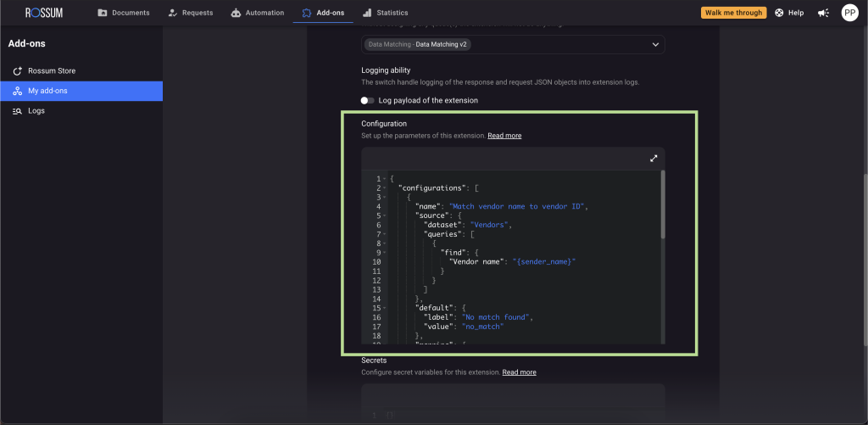
Task: Click the configuration editor vertical scrollbar
Action: click(x=663, y=204)
